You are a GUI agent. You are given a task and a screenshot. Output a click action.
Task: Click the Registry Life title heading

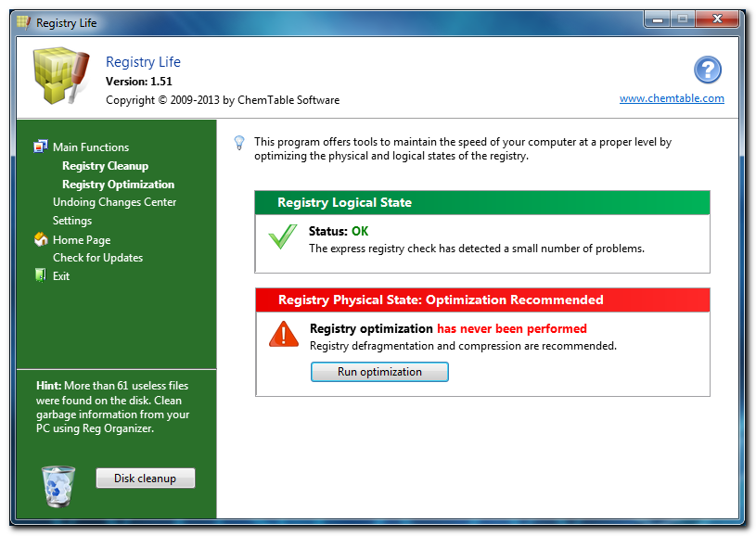tap(143, 62)
